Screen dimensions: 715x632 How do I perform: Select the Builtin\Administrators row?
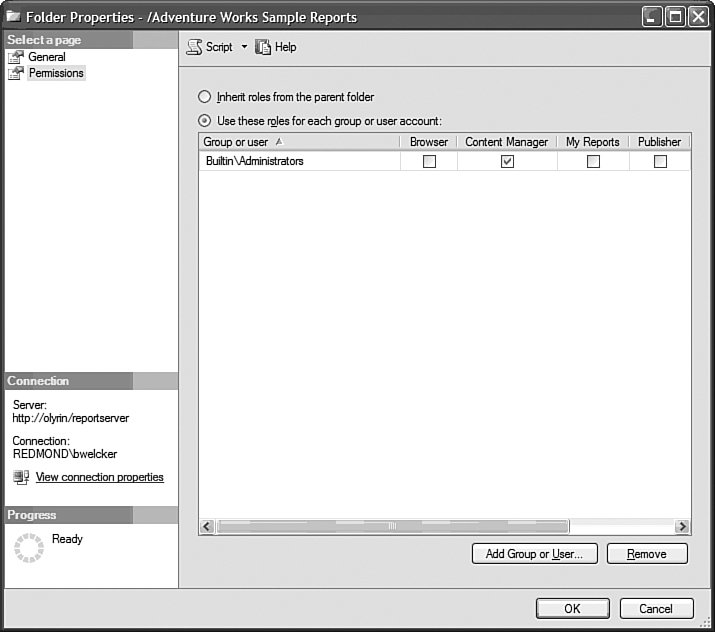coord(445,161)
